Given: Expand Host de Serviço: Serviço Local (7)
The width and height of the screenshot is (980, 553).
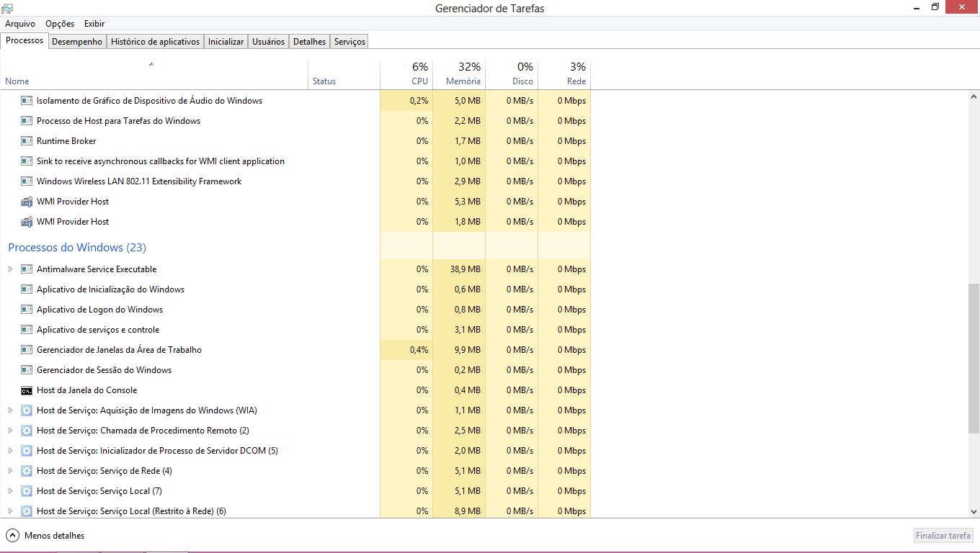Looking at the screenshot, I should coord(10,491).
